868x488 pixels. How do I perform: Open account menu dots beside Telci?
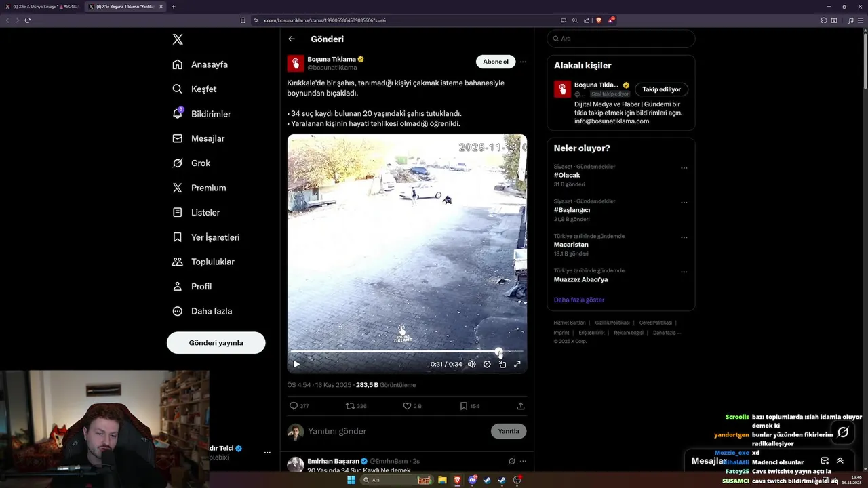point(267,453)
